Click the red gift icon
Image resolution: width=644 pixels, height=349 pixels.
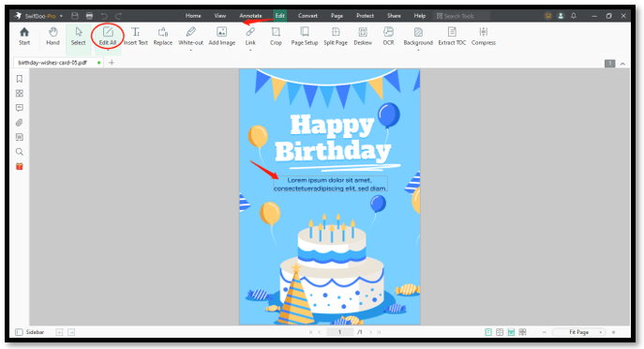tap(20, 166)
